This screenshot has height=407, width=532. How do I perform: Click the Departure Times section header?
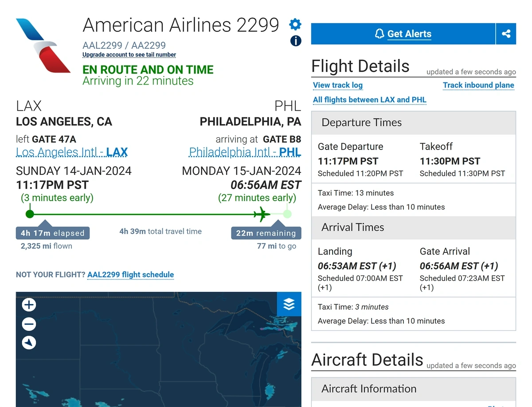coord(414,123)
